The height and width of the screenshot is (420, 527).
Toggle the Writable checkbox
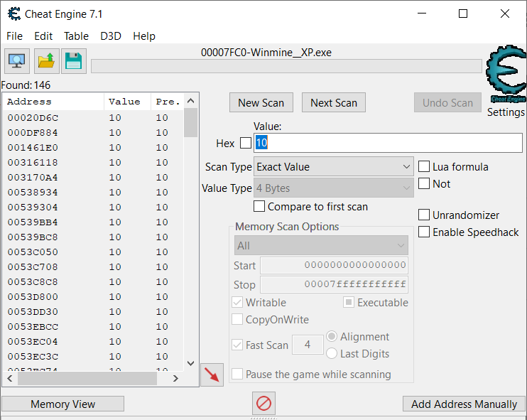pos(237,302)
